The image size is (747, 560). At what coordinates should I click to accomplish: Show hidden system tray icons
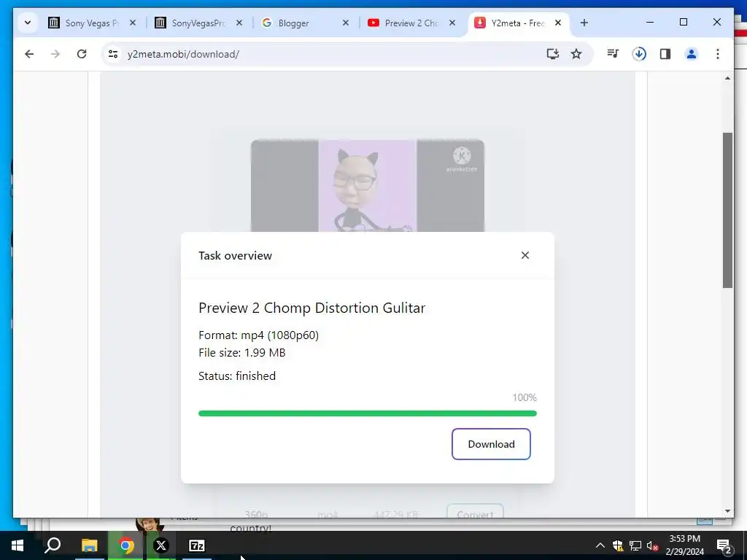[600, 545]
